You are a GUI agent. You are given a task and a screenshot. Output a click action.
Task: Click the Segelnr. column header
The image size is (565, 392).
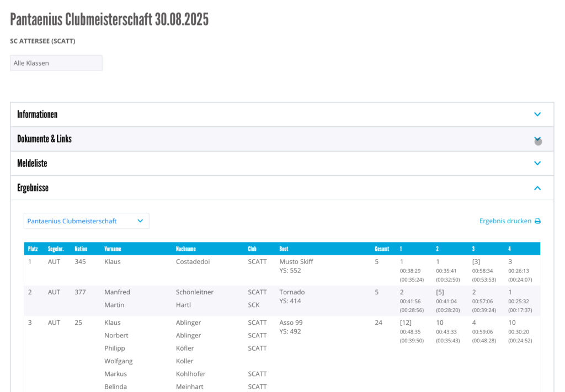(x=56, y=249)
